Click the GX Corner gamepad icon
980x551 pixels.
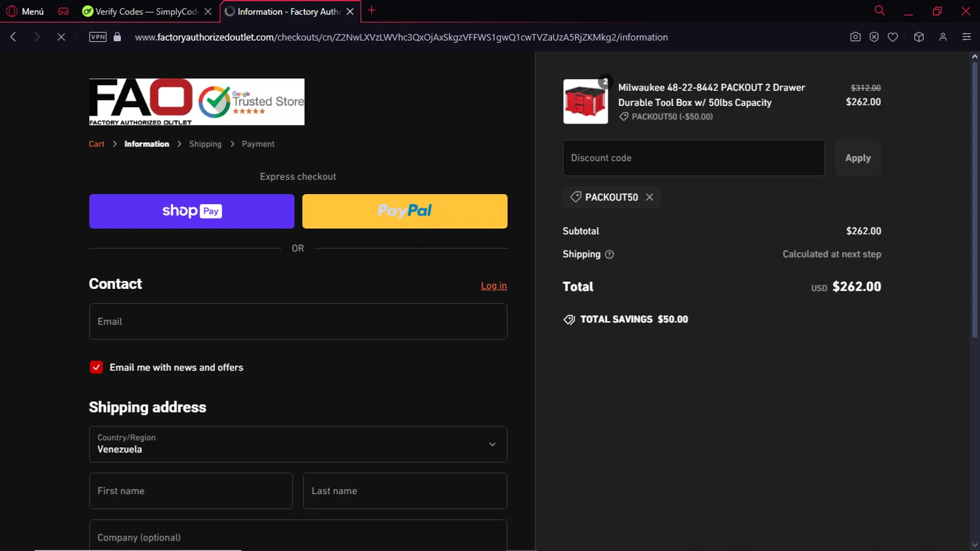[63, 11]
